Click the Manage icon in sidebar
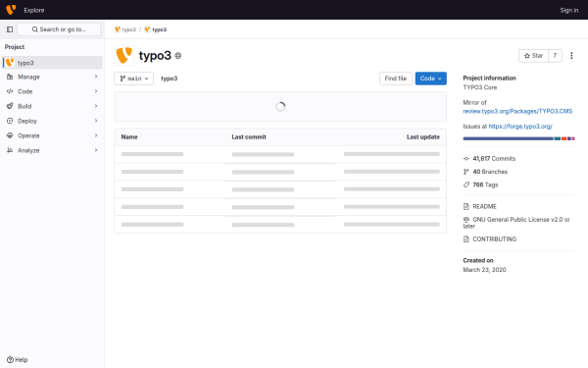 [10, 77]
